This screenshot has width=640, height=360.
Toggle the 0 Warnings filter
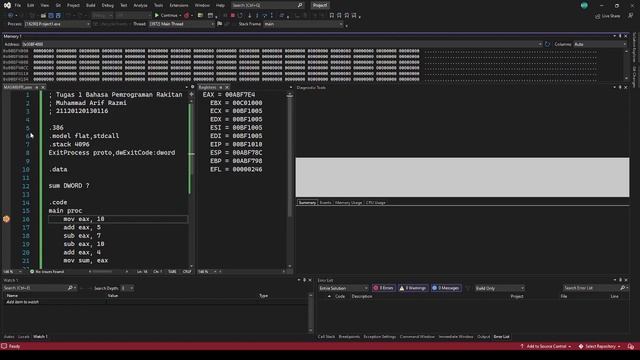coord(413,288)
